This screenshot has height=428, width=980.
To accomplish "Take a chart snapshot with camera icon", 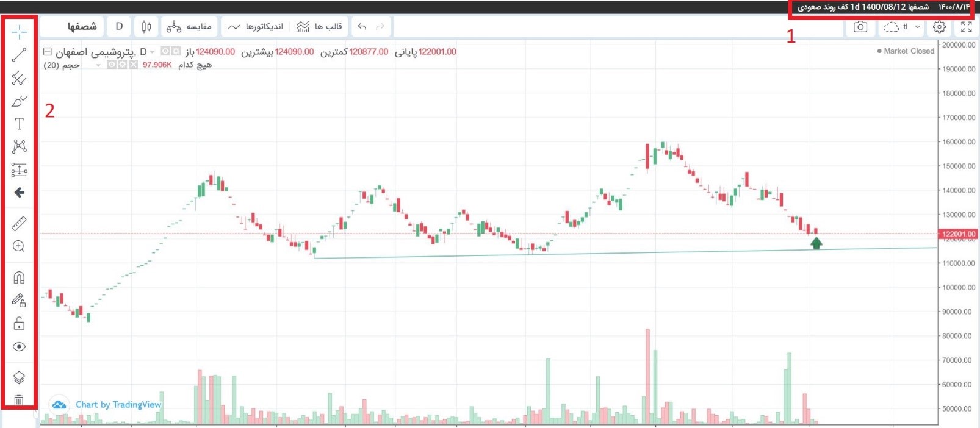I will click(x=860, y=27).
